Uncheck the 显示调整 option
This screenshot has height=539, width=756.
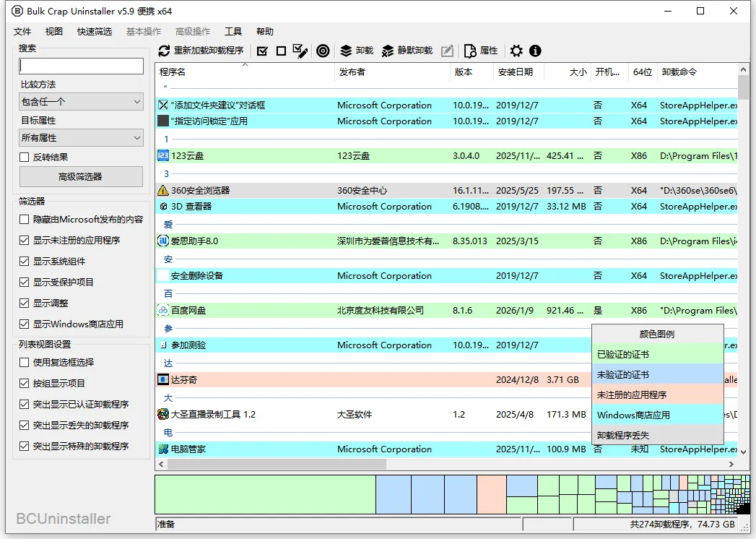point(24,303)
